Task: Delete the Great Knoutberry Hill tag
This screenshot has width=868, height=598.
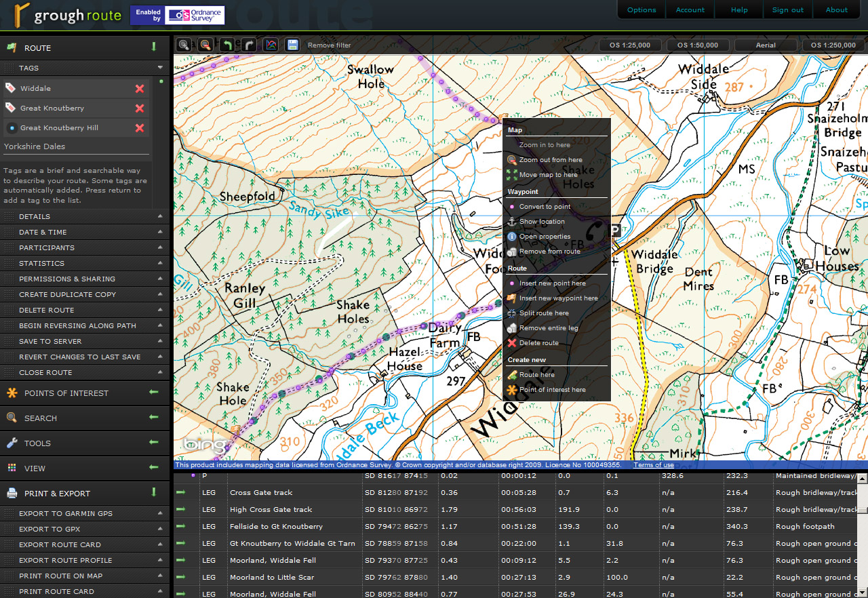Action: coord(140,128)
